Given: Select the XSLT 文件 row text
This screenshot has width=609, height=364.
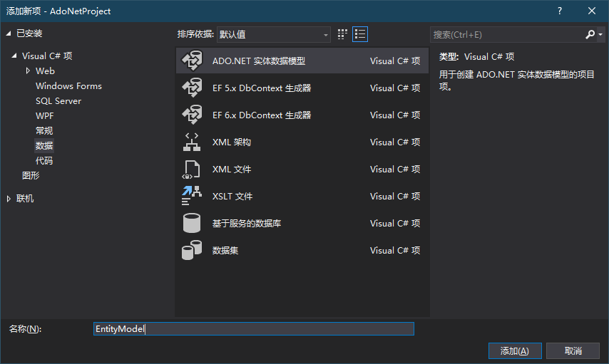Looking at the screenshot, I should (232, 197).
